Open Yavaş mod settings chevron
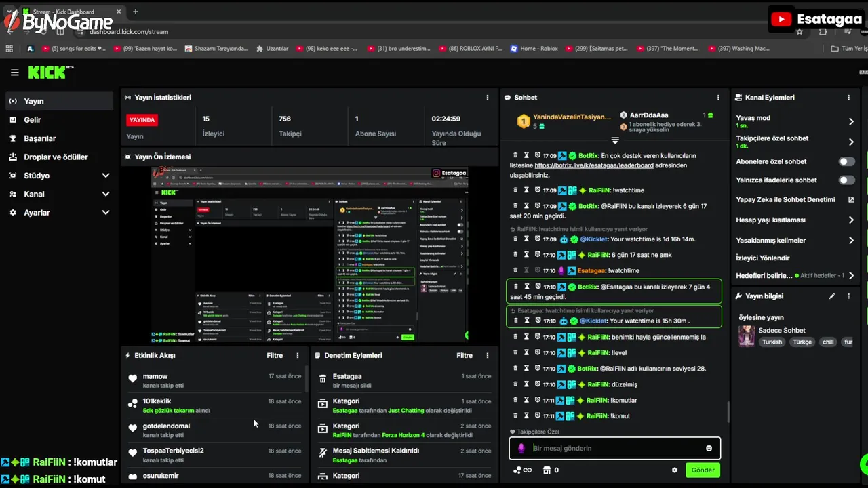 [x=851, y=121]
